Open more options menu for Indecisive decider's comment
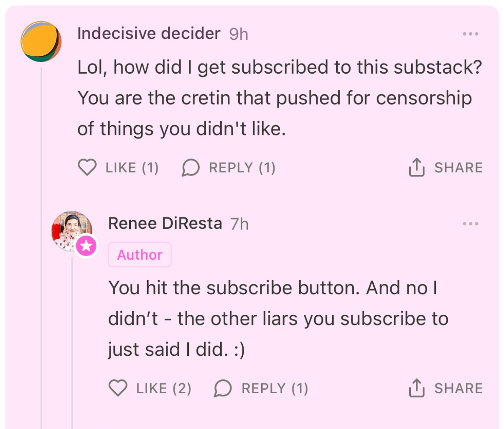The width and height of the screenshot is (504, 429). coord(470,34)
